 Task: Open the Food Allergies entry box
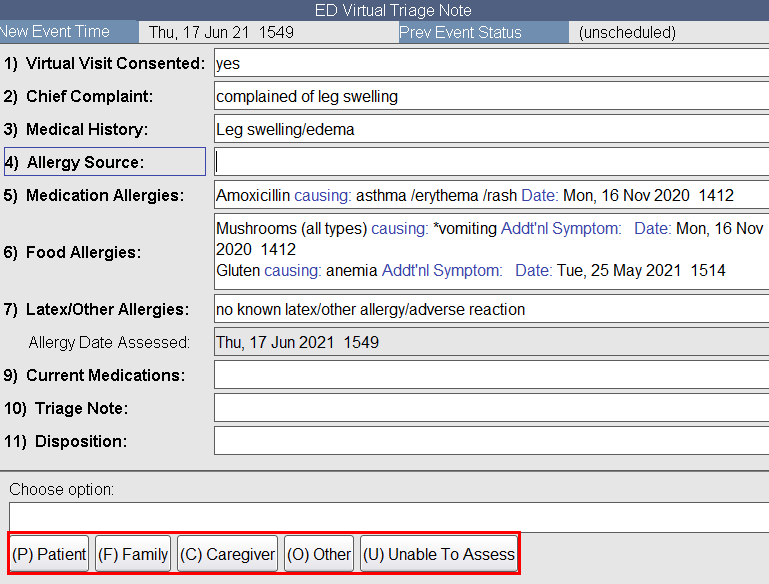(x=490, y=251)
